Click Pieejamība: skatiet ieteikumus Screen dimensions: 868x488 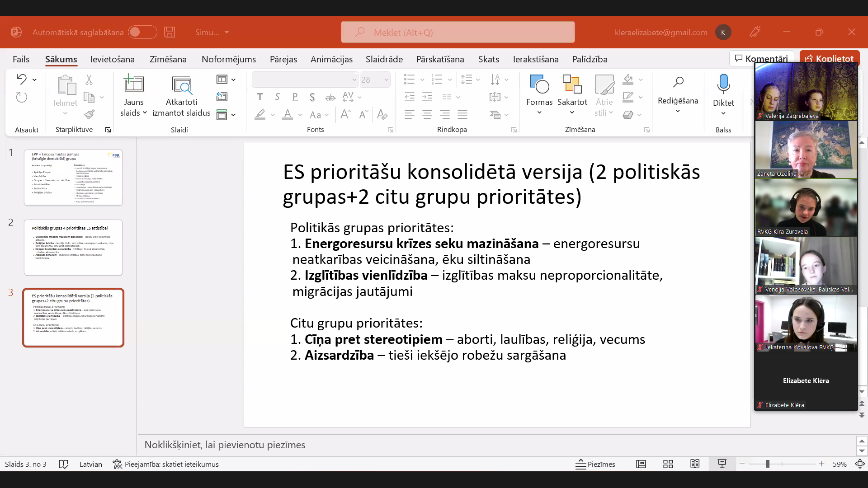point(165,464)
